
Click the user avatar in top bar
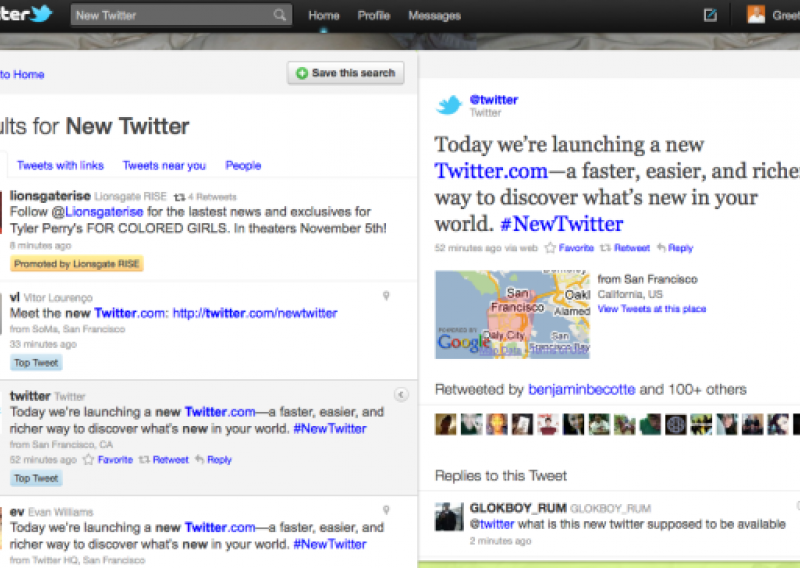click(756, 15)
